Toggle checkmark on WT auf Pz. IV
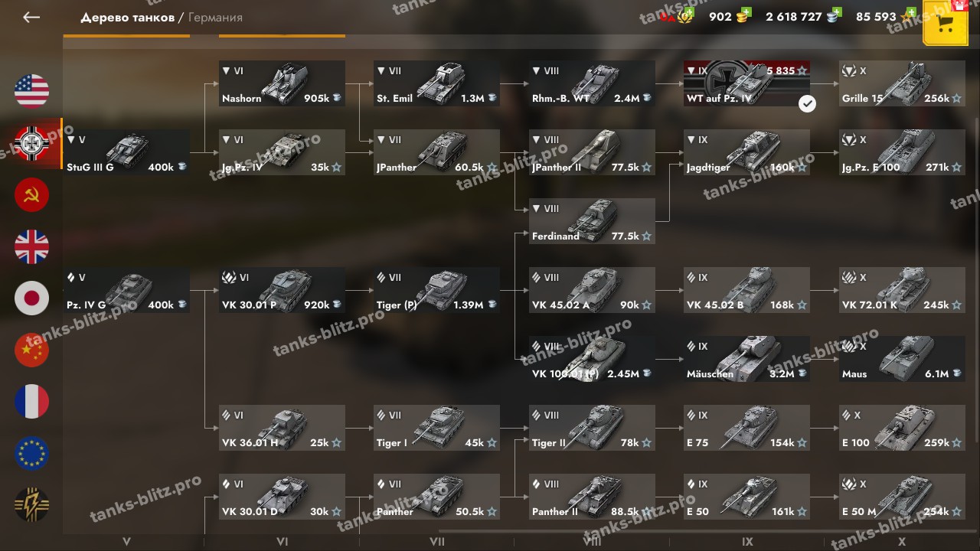Image resolution: width=980 pixels, height=551 pixels. click(807, 103)
